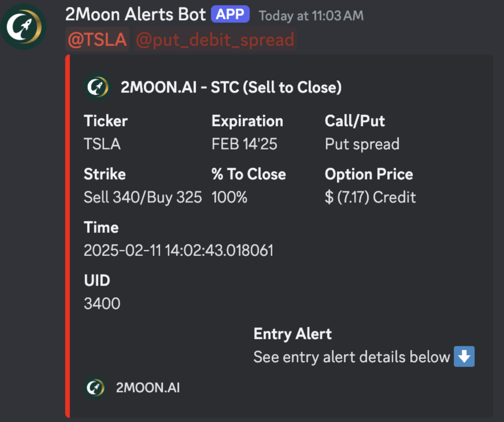Click the @TSLA mention tag
This screenshot has height=422, width=504.
pyautogui.click(x=97, y=40)
